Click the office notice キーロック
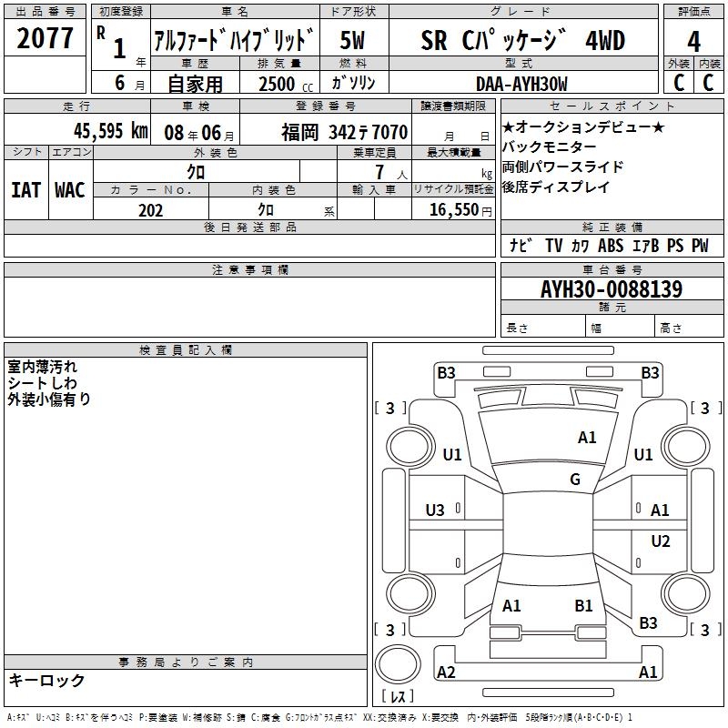728x728 pixels. tap(46, 680)
